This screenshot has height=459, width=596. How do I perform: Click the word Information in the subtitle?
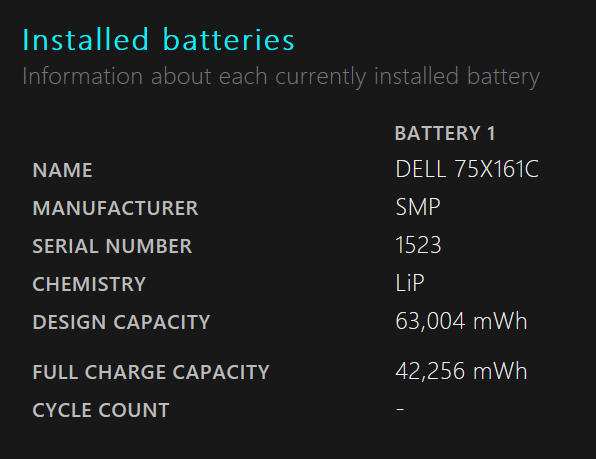point(82,76)
